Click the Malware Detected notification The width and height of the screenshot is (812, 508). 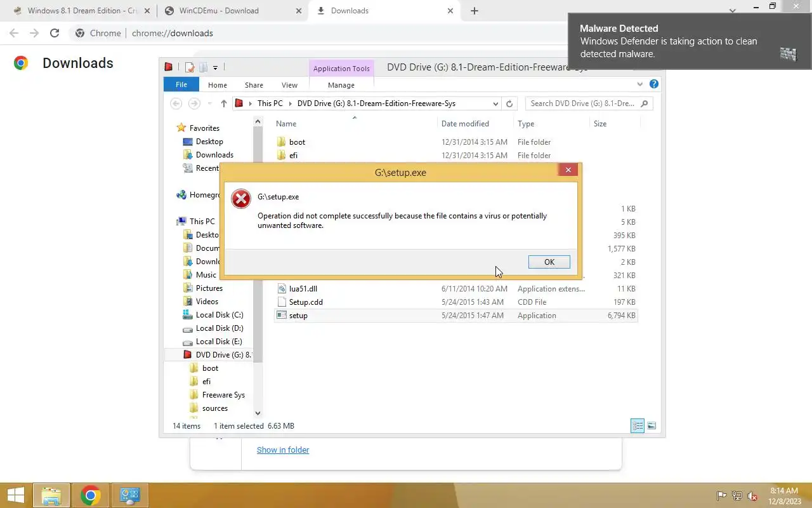[x=690, y=41]
